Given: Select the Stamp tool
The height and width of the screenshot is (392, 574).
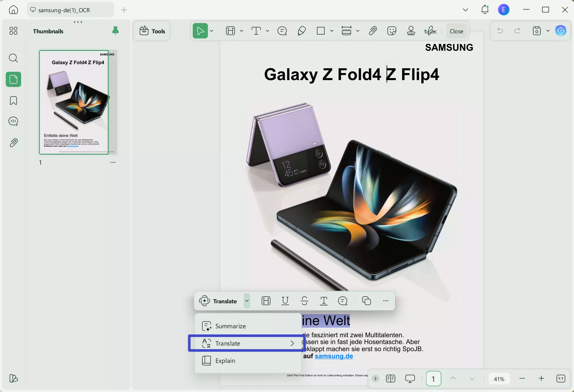Looking at the screenshot, I should 411,31.
